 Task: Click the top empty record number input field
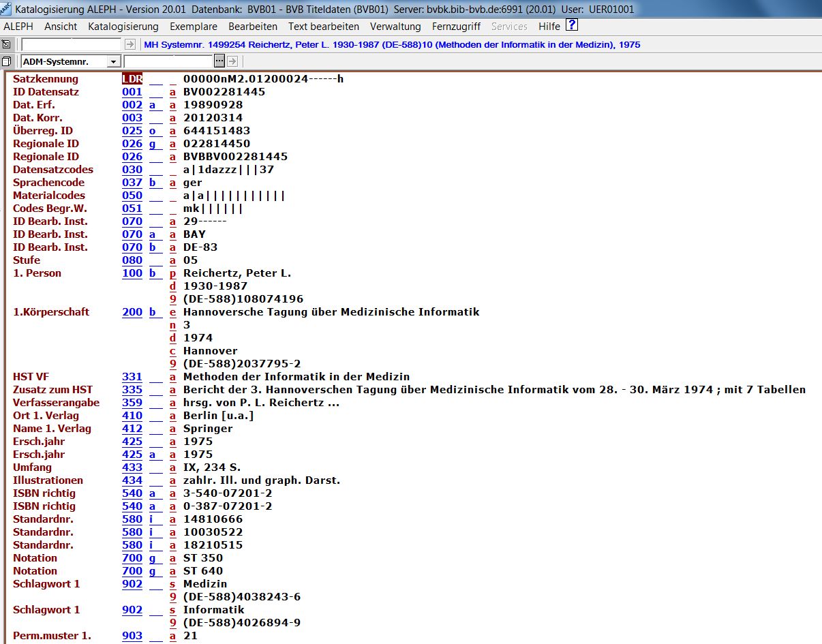[72, 44]
